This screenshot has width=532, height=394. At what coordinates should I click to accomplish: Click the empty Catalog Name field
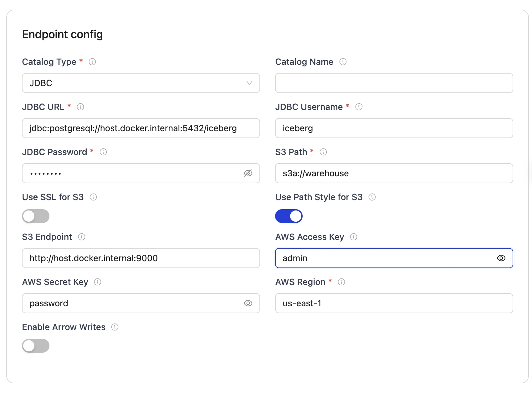394,83
